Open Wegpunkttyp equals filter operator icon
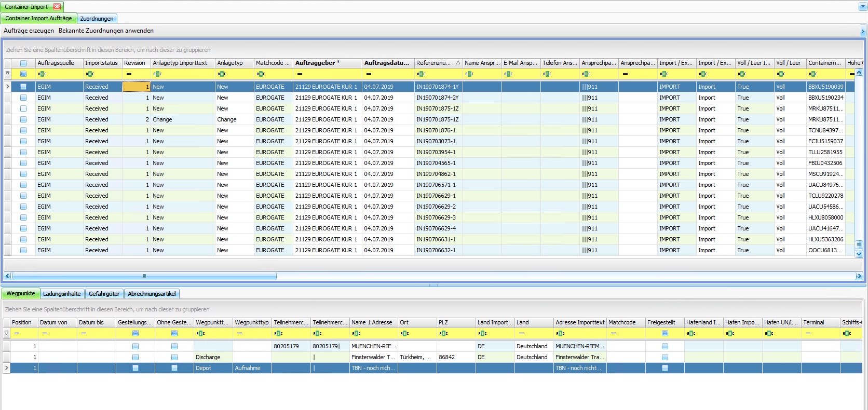 (239, 333)
